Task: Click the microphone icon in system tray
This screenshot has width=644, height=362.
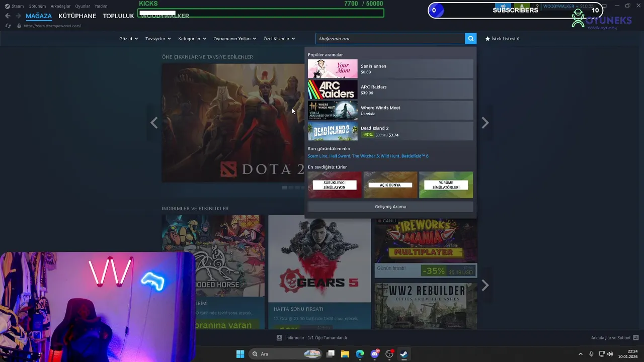Action: pos(591,354)
